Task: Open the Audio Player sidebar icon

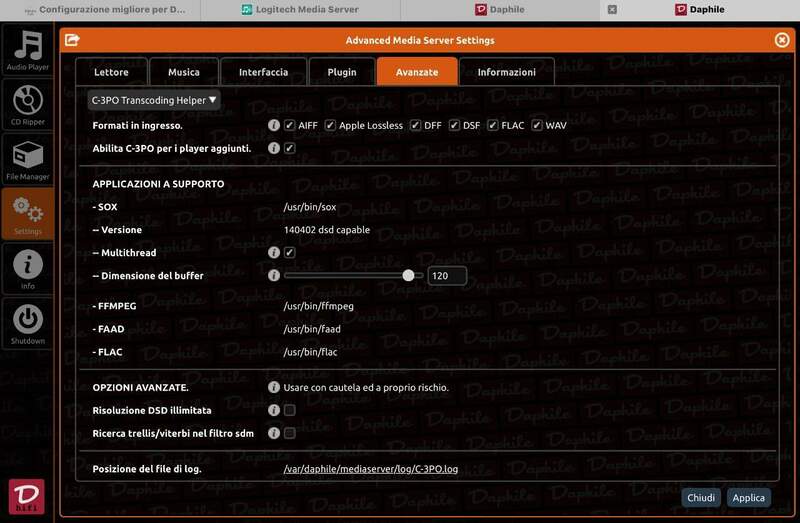Action: 27,50
